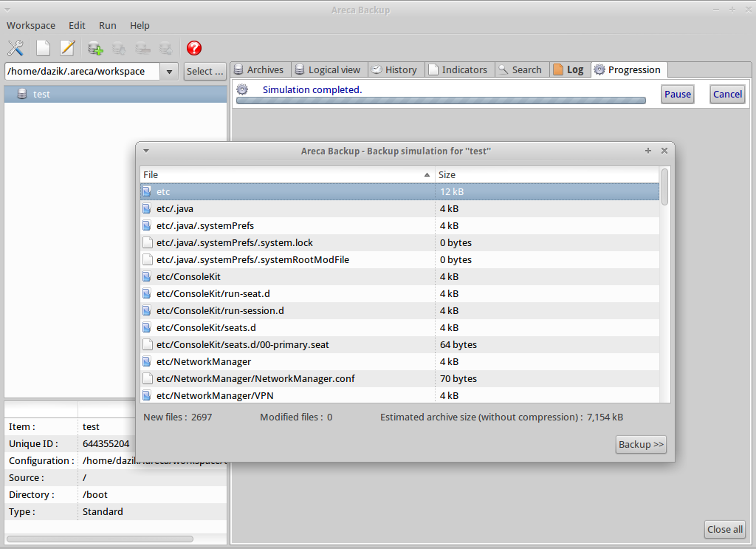Screen dimensions: 756x549
Task: Open the Workspace menu
Action: (31, 25)
